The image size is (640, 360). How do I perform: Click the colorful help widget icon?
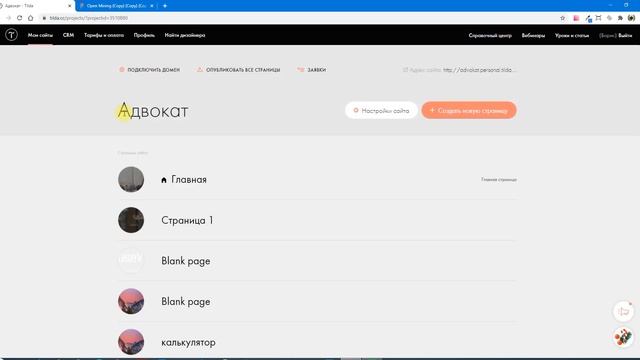point(623,337)
